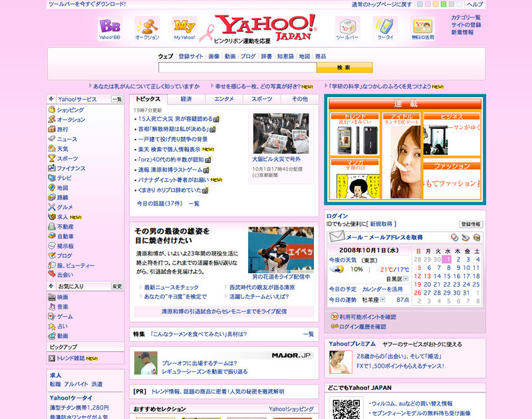Click the key icon beside ログイン履歴を確認
Screen dimensions: 532x419
334,327
